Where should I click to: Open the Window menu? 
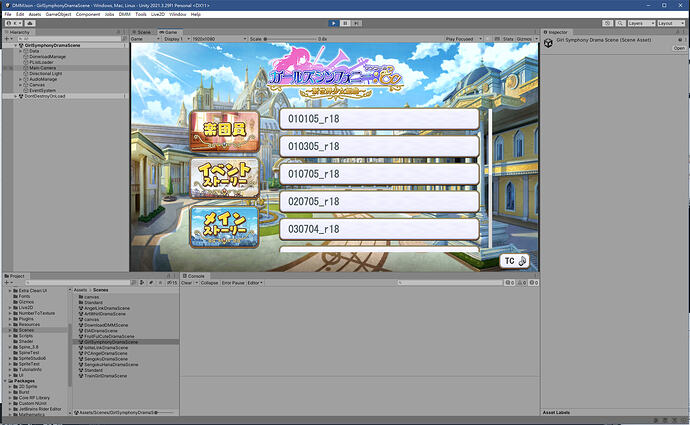point(178,14)
